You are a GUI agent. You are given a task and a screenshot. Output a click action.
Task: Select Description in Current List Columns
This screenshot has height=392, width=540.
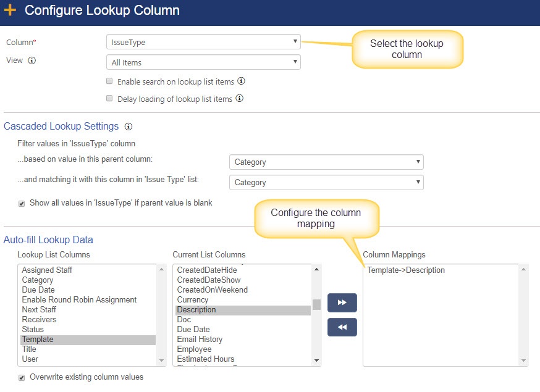point(243,310)
